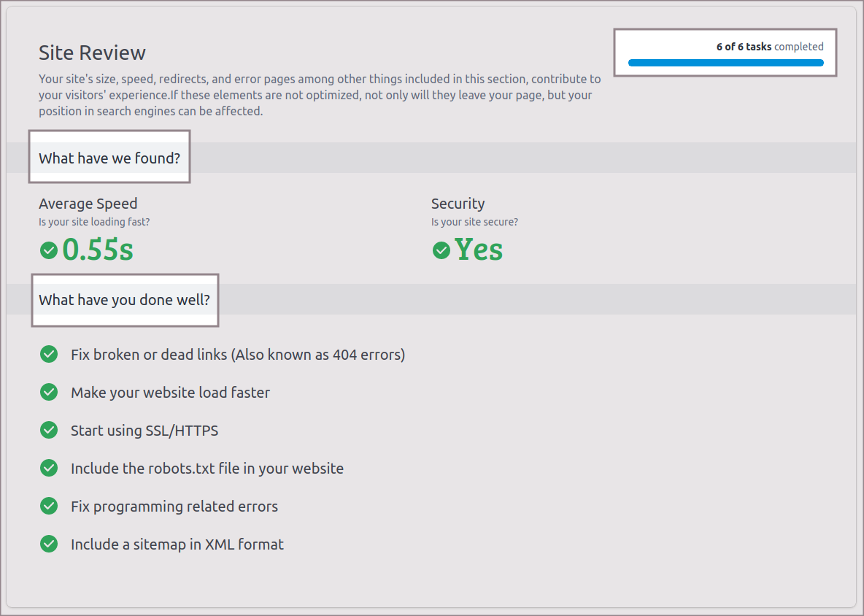The image size is (864, 616).
Task: Click the 'Site Review' heading
Action: point(92,53)
